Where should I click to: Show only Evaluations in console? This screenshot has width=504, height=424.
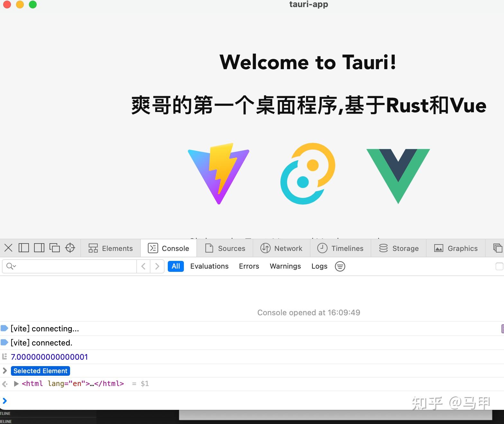point(209,266)
